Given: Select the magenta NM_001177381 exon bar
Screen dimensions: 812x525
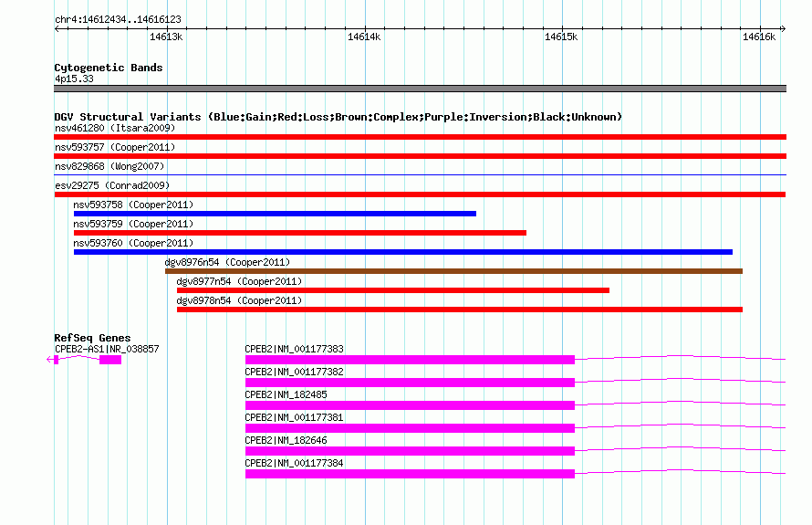Looking at the screenshot, I should (411, 428).
